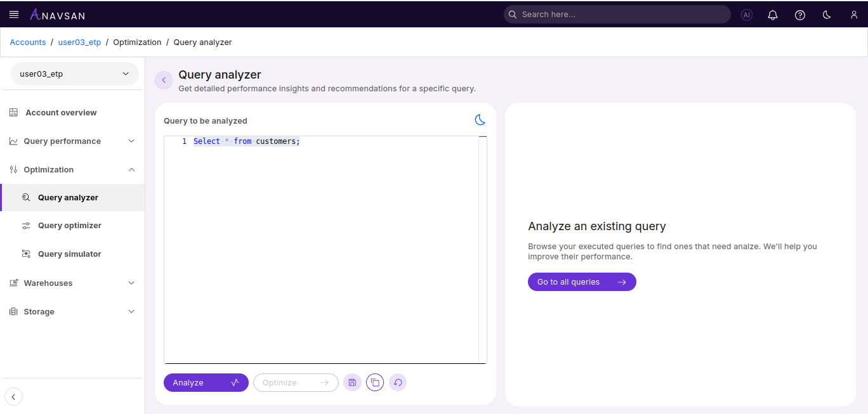Open the hamburger menu icon

click(x=14, y=14)
